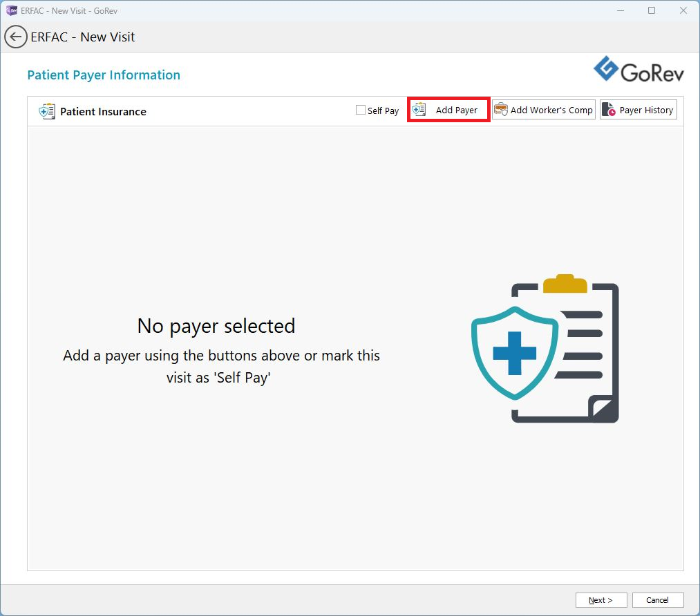
Task: Click the large insurance clipboard illustration
Action: click(x=545, y=348)
